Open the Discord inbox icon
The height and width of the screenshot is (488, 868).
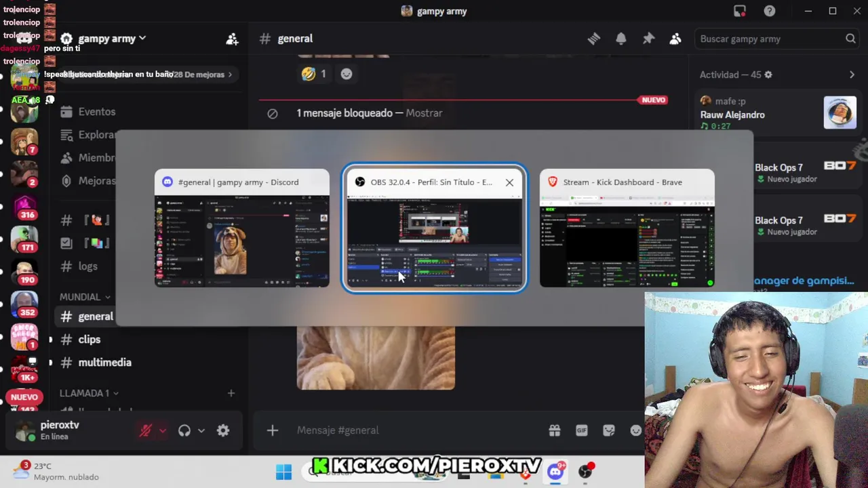(x=740, y=11)
